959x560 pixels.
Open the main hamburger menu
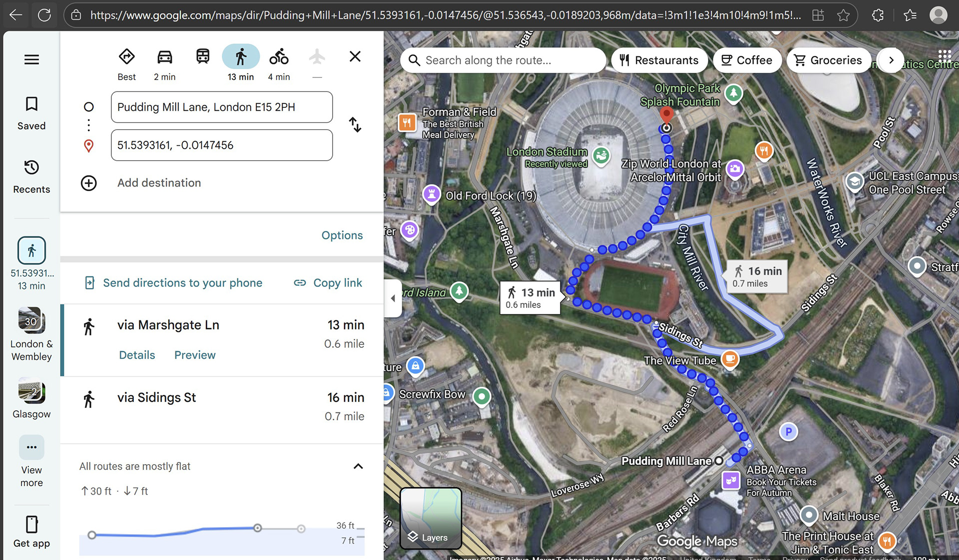[x=31, y=60]
